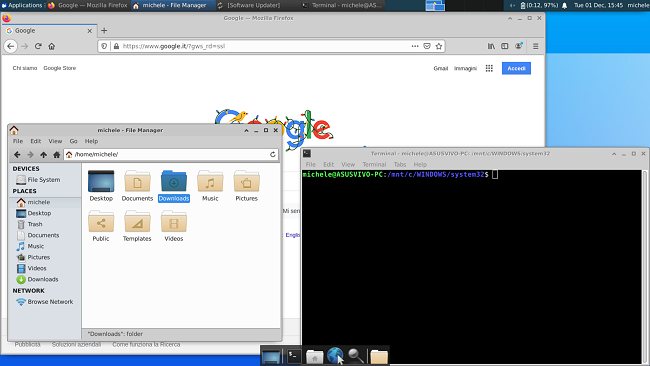650x366 pixels.
Task: Open Go menu in File Manager
Action: tap(73, 141)
